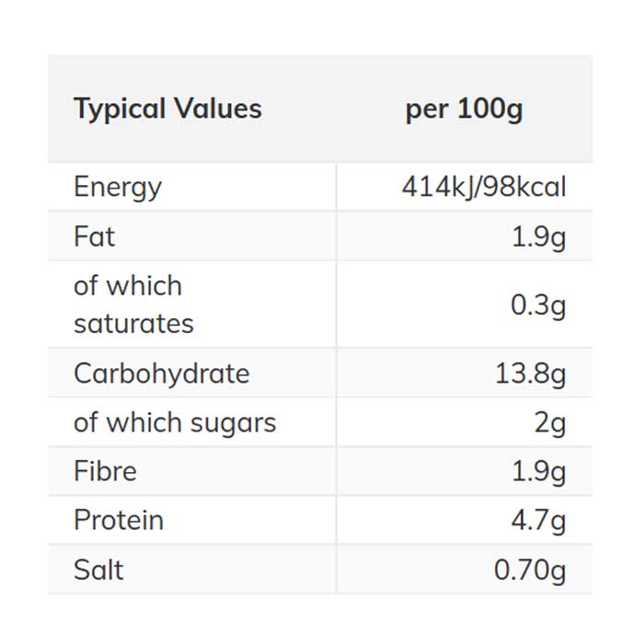Select the Energy row label
This screenshot has width=644, height=644.
pos(118,188)
